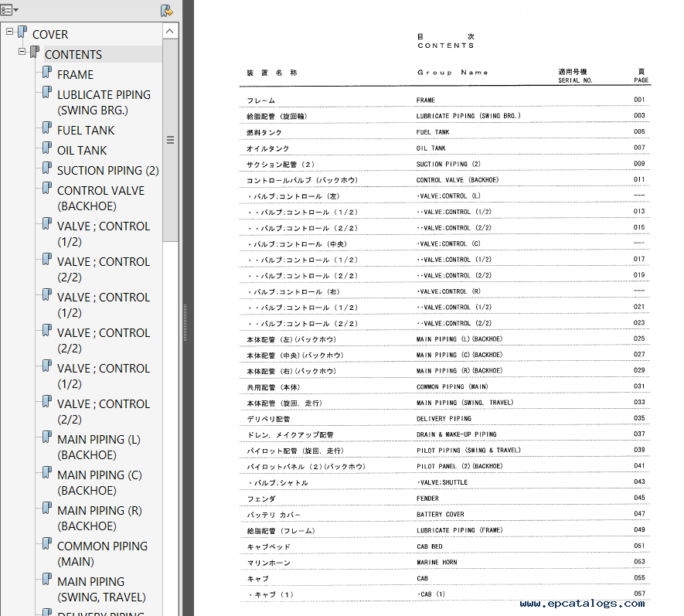
Task: Open MAIN PIPING (L) (BACKHOE) bookmark
Action: click(99, 448)
